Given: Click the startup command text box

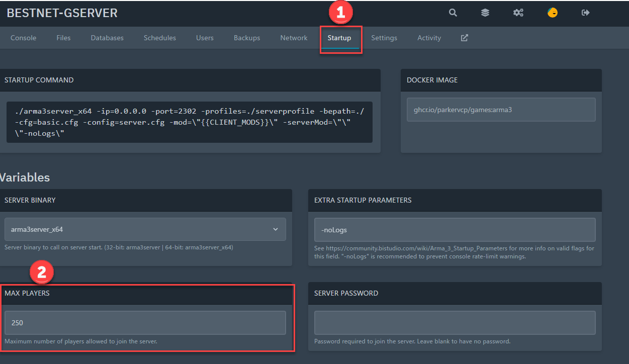Looking at the screenshot, I should pyautogui.click(x=190, y=123).
